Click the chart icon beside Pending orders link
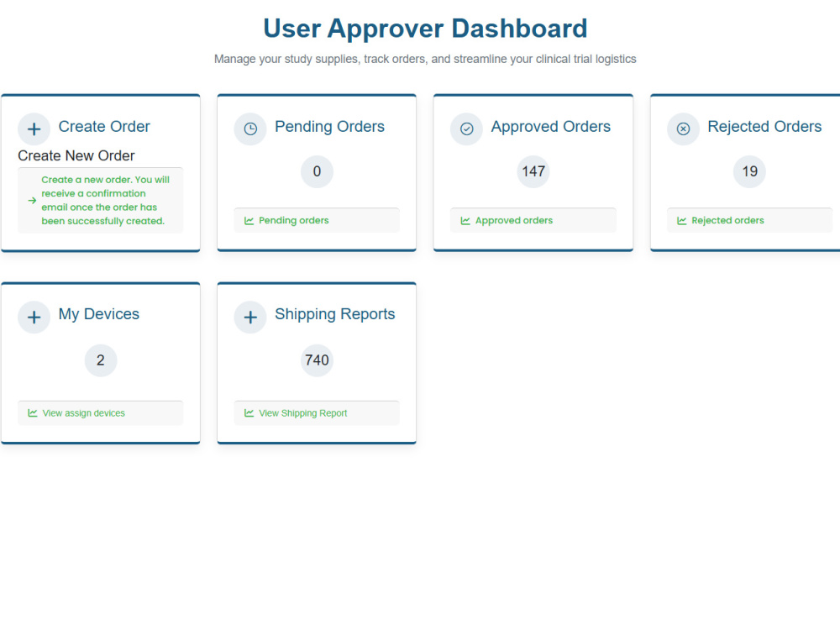 tap(249, 221)
